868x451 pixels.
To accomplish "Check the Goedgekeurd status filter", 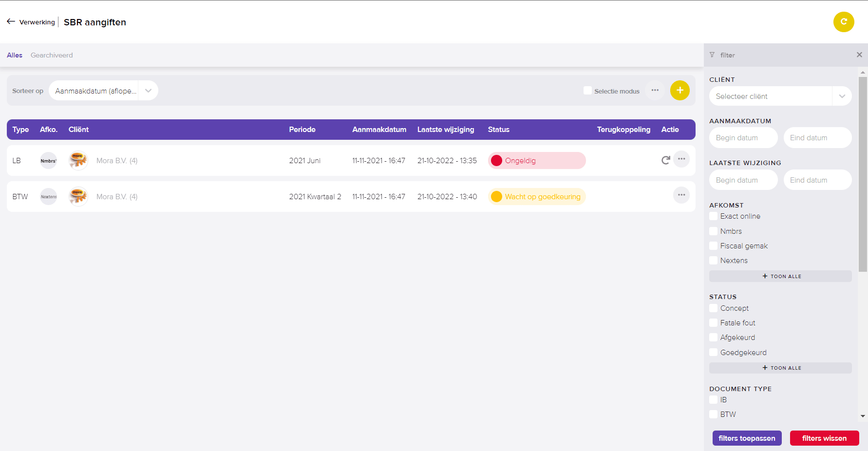I will point(714,353).
